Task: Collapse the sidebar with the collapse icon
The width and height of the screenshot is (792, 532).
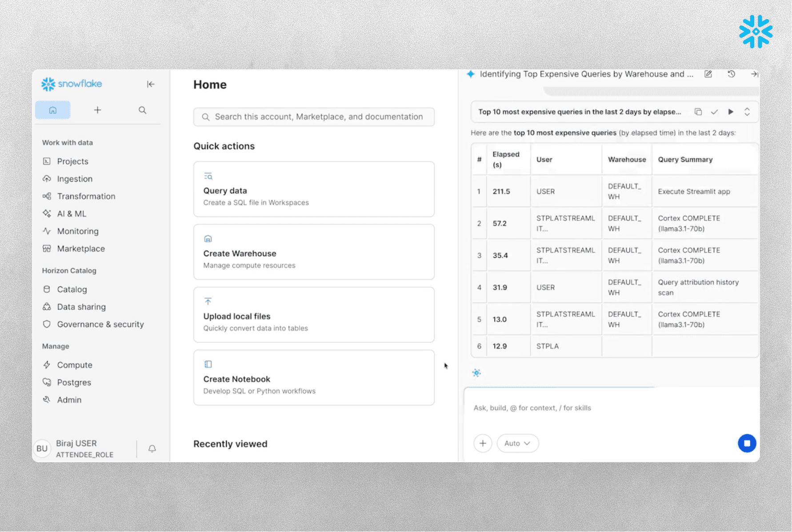Action: pyautogui.click(x=151, y=84)
